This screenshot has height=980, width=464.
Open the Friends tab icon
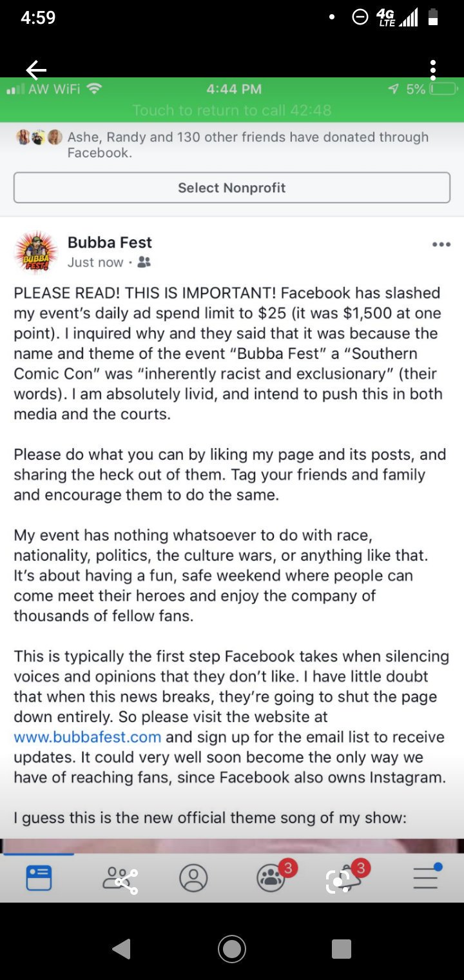point(120,879)
